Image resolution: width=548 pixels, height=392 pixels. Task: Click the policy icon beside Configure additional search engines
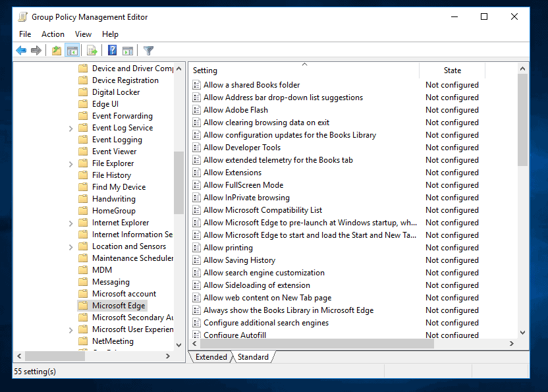point(197,323)
